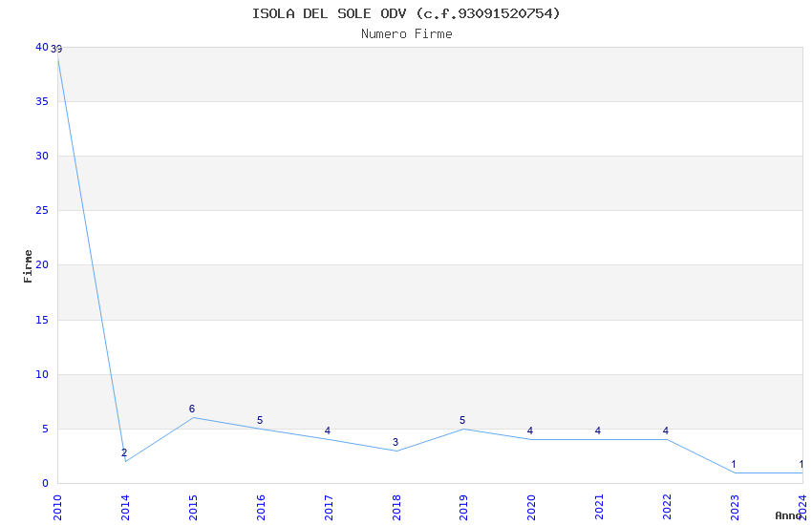
Task: Select the 2020 year label
Action: pyautogui.click(x=531, y=508)
